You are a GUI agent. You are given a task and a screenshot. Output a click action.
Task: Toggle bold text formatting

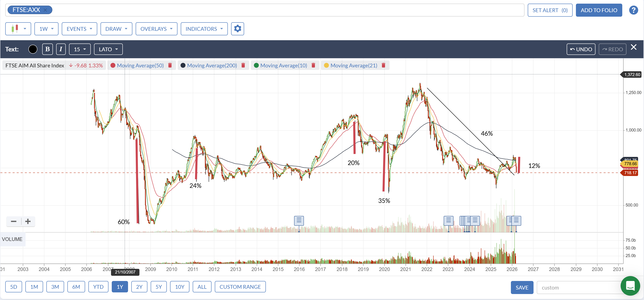[47, 49]
